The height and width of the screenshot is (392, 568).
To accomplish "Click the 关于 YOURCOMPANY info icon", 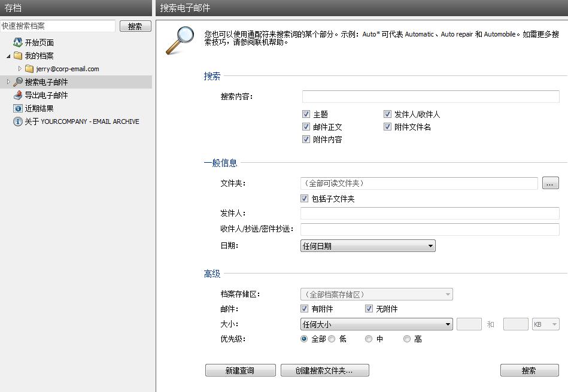I will (18, 121).
